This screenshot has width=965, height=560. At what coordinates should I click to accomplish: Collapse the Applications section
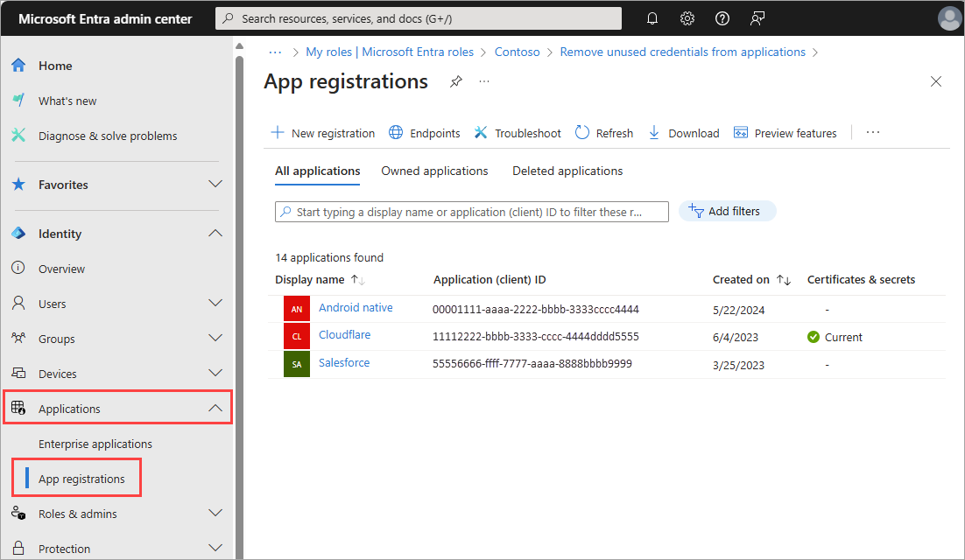click(x=215, y=407)
